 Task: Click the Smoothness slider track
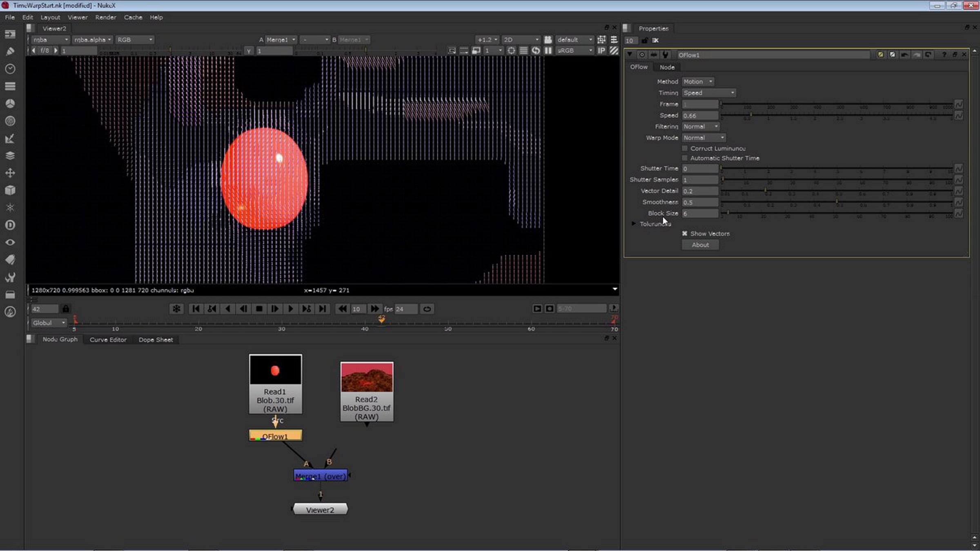click(x=837, y=202)
